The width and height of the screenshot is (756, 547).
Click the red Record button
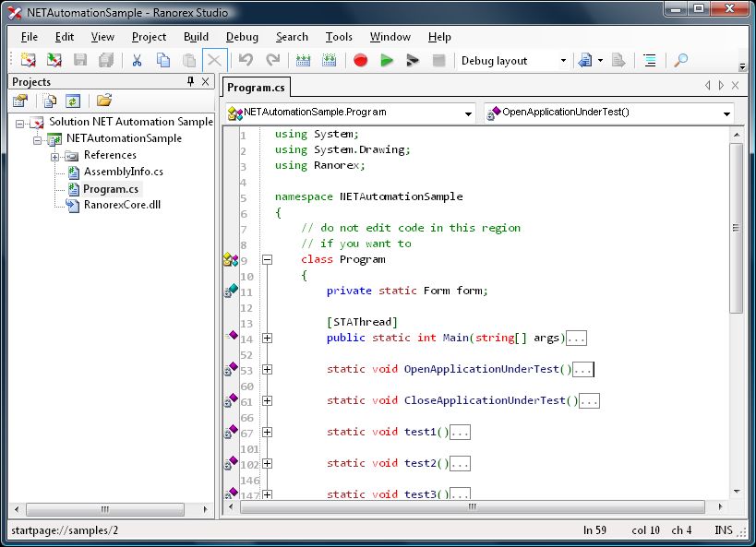(x=361, y=60)
